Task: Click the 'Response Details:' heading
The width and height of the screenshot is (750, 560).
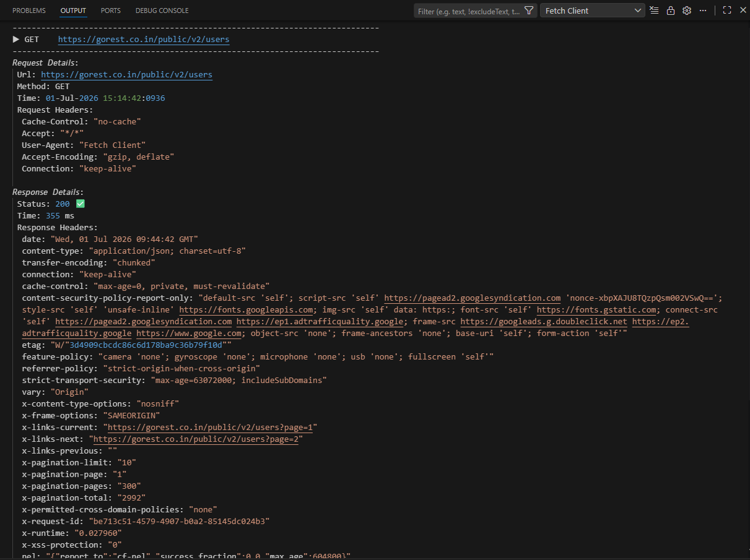Action: [x=48, y=192]
